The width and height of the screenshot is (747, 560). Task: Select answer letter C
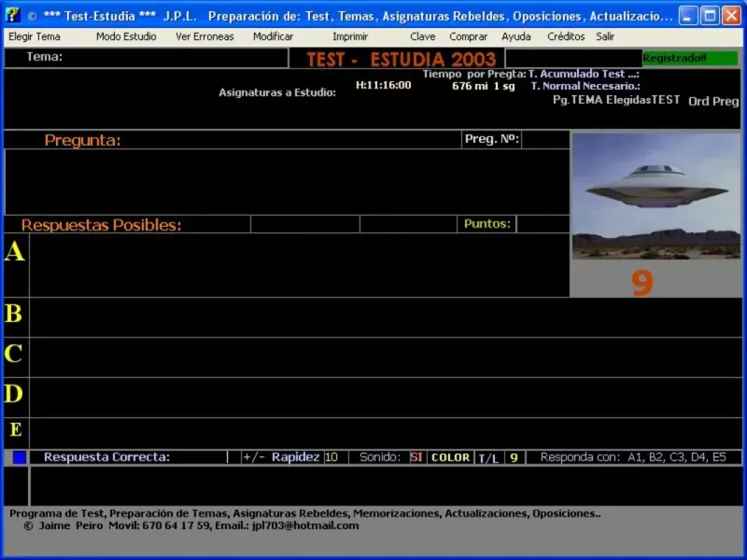[x=14, y=354]
